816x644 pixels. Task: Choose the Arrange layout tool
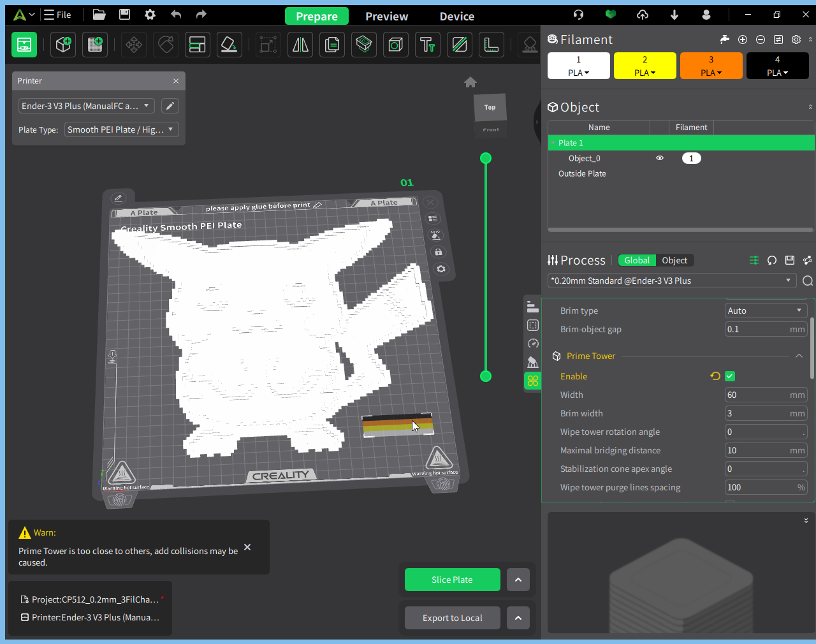tap(198, 45)
